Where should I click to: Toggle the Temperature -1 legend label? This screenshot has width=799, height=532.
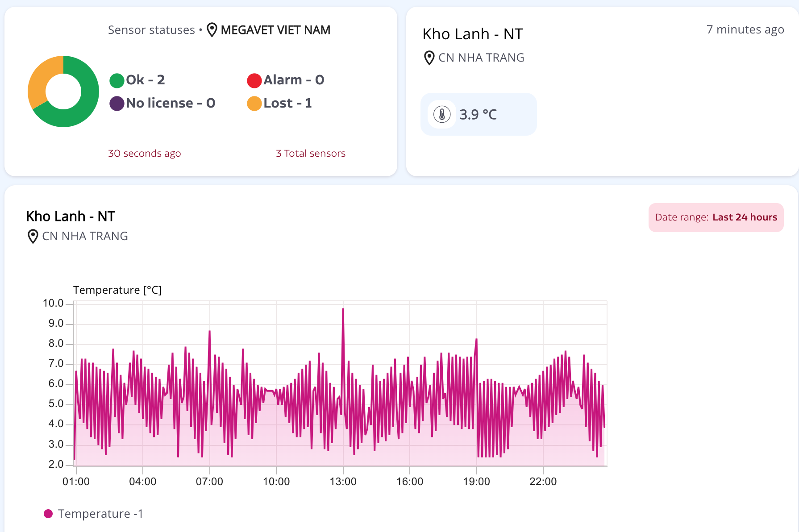100,514
